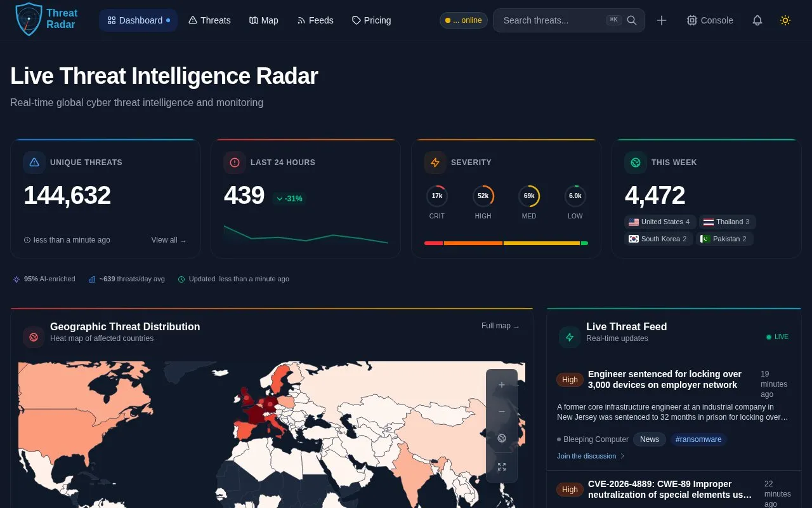Click the Unique Threats warning triangle icon

tap(34, 163)
